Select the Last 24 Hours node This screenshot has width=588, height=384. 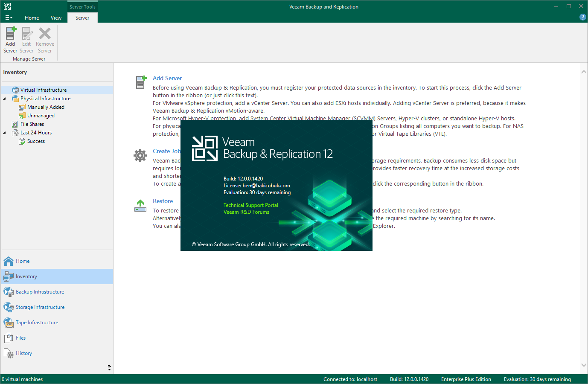coord(36,133)
